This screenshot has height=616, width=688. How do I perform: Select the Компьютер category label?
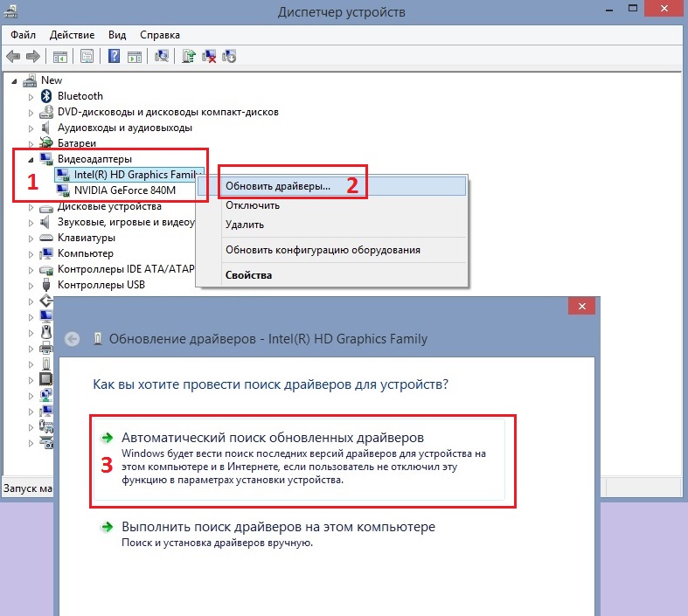[85, 253]
